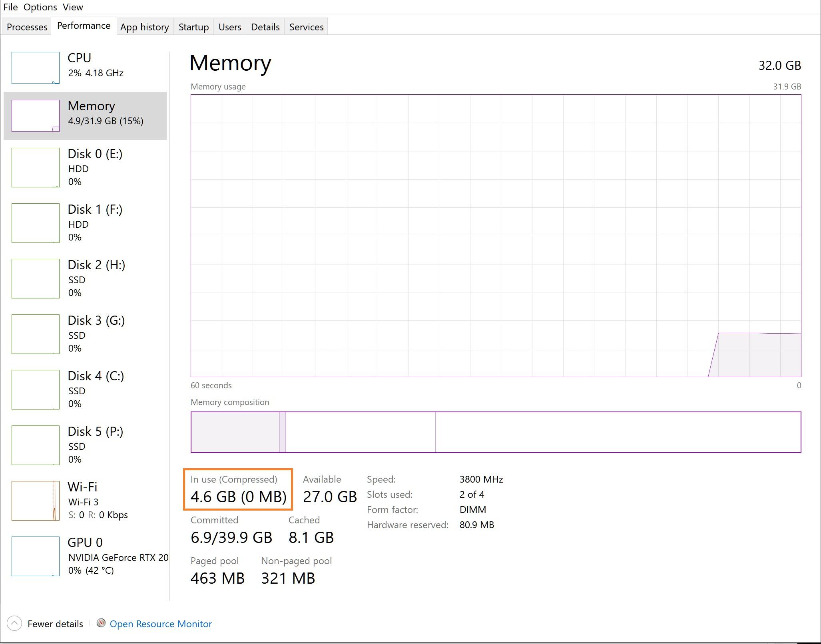
Task: Switch to the Processes tab
Action: (26, 26)
